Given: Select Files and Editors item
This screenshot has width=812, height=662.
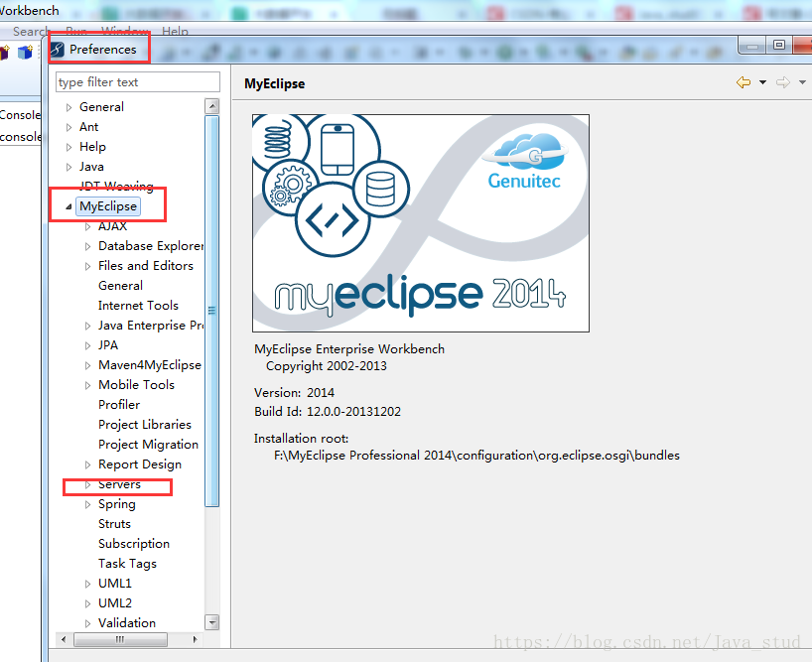Looking at the screenshot, I should click(146, 266).
